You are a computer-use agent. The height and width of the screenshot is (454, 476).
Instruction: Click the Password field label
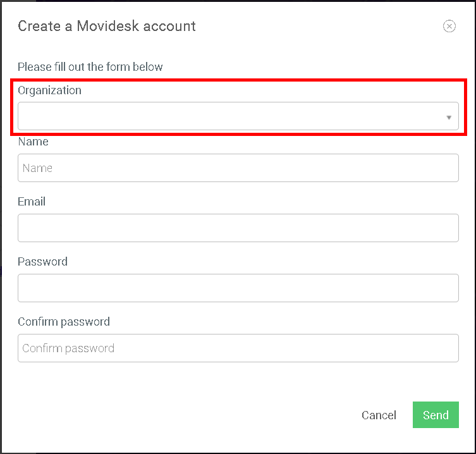click(x=42, y=262)
